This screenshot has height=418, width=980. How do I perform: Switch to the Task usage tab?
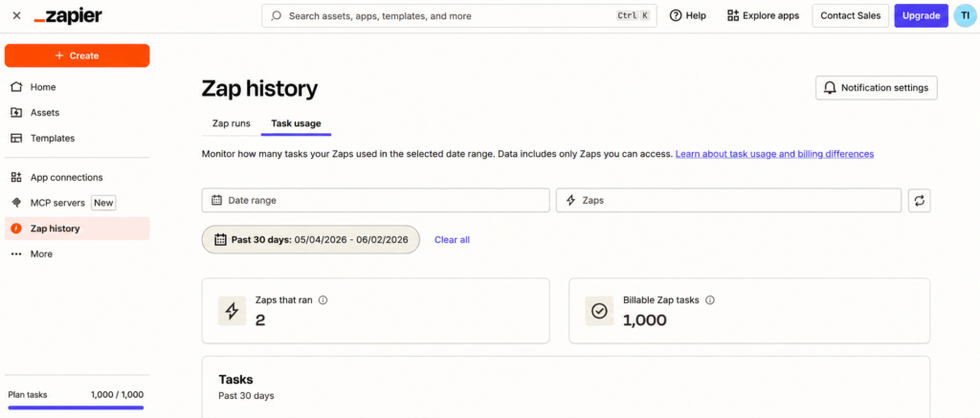[297, 123]
